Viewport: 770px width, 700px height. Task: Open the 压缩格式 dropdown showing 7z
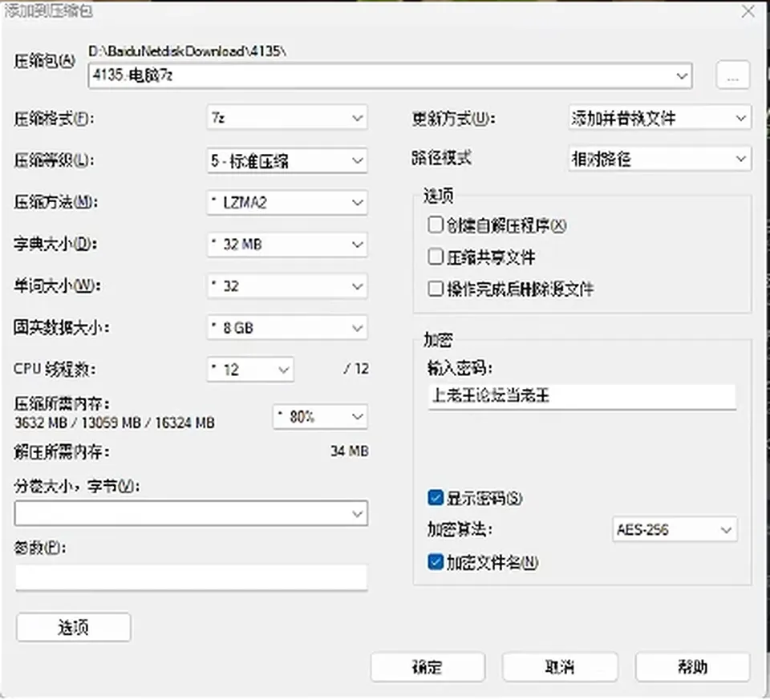pos(287,118)
